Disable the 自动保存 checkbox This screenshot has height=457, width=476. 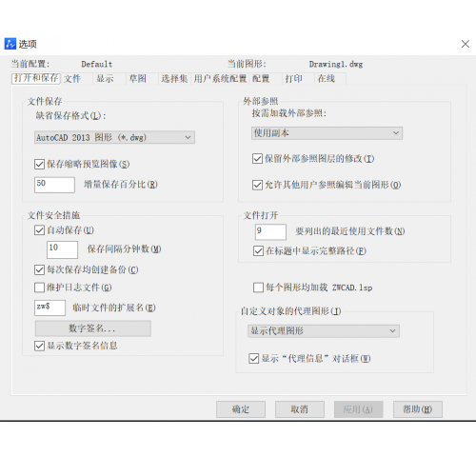pyautogui.click(x=39, y=230)
